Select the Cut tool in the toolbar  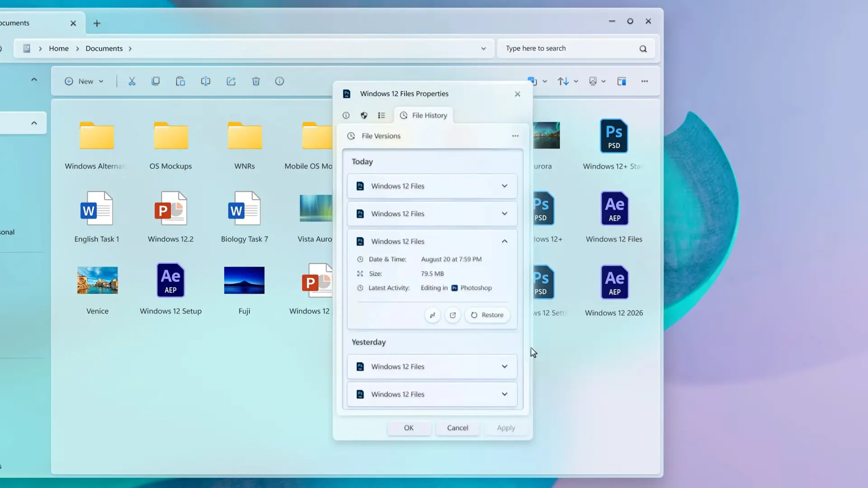(132, 81)
